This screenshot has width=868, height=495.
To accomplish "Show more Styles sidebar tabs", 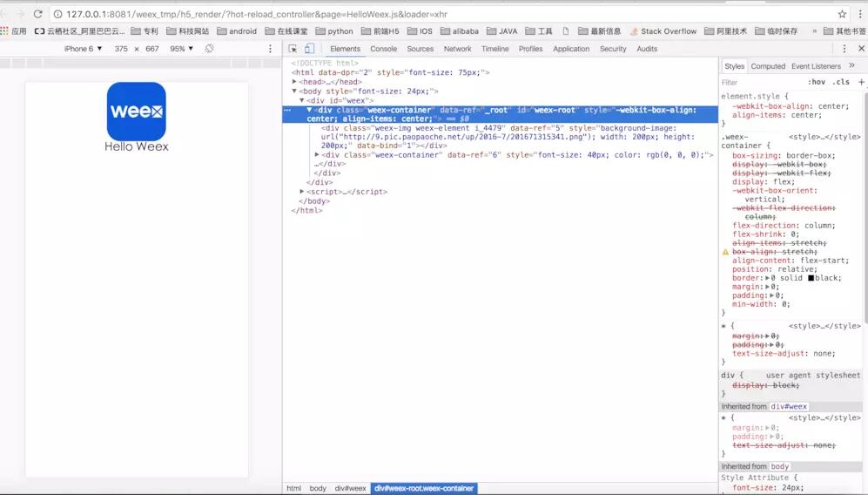I will pyautogui.click(x=852, y=65).
